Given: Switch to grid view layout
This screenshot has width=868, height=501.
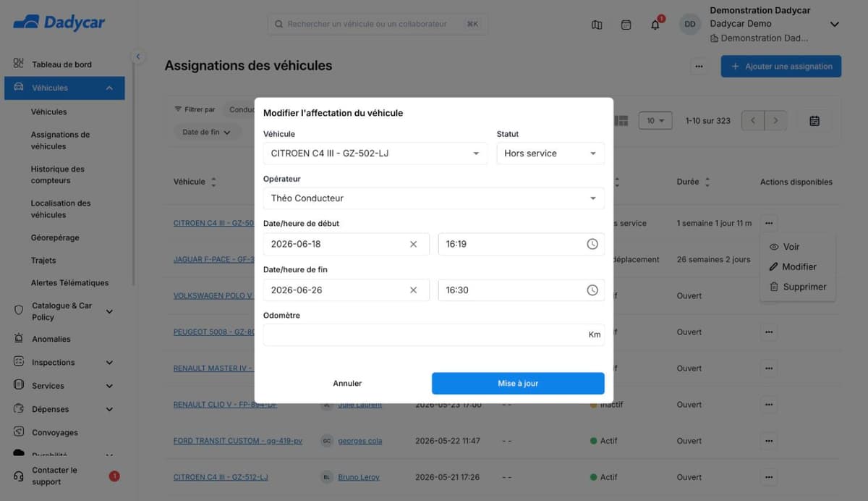Looking at the screenshot, I should [621, 121].
